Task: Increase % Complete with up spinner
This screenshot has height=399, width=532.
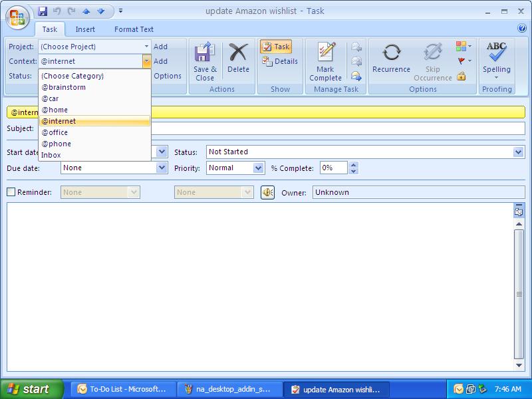Action: point(353,165)
